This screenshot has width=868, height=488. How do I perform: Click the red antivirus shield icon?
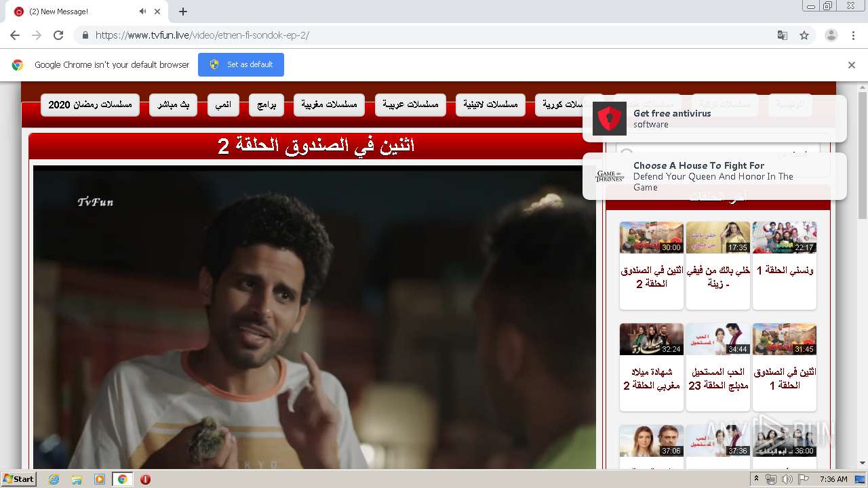(x=609, y=119)
